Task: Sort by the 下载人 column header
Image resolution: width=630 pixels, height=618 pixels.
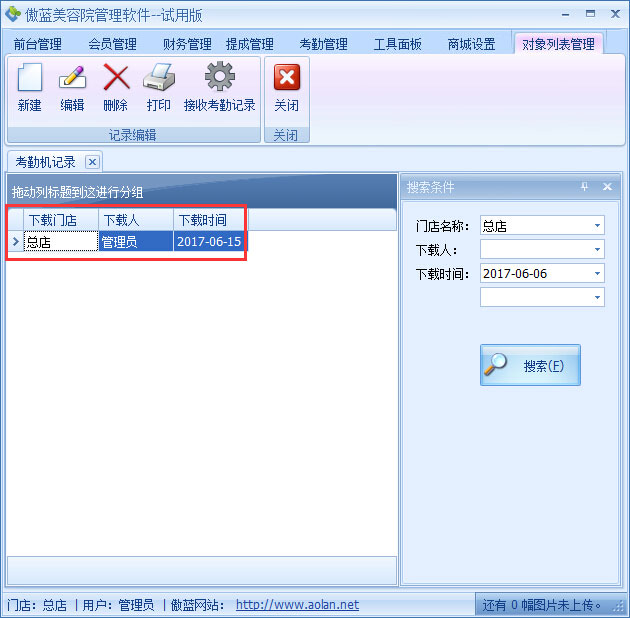Action: coord(136,220)
